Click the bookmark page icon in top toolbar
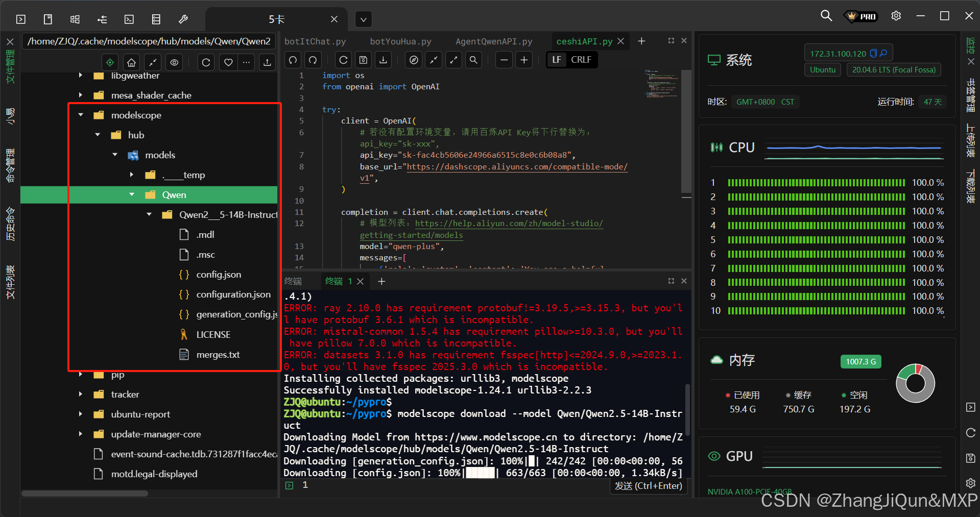The image size is (980, 517). [x=48, y=19]
